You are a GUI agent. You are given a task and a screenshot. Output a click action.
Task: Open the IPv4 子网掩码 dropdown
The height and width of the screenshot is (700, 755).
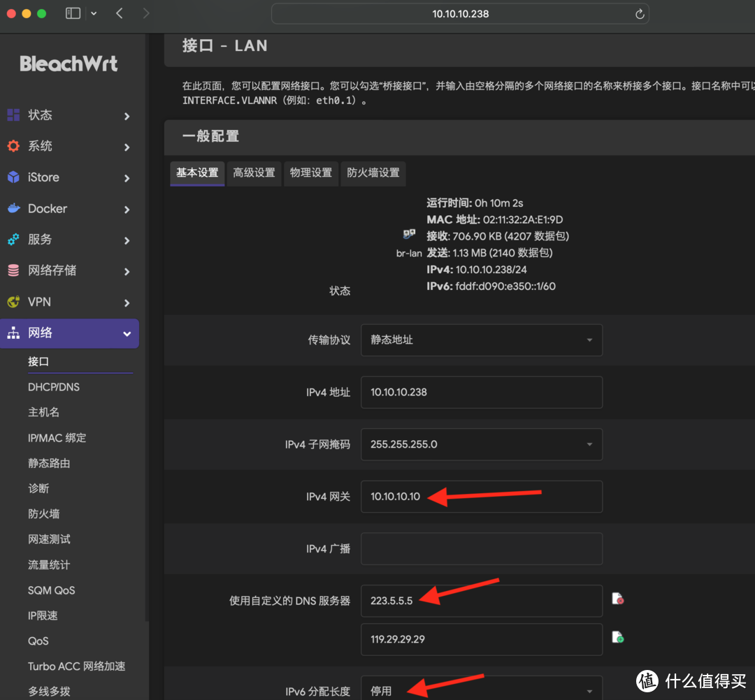(x=481, y=444)
